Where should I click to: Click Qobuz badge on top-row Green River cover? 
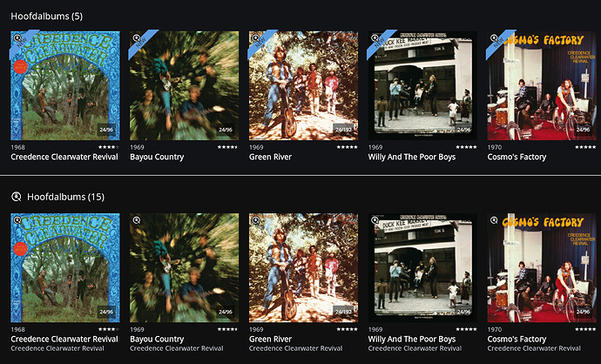pyautogui.click(x=256, y=38)
